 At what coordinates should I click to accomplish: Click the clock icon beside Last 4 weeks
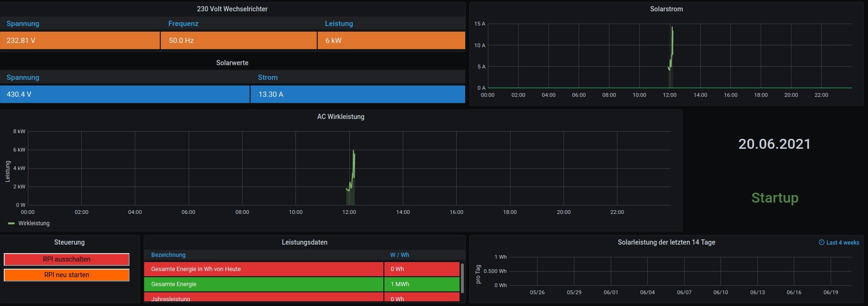point(821,243)
